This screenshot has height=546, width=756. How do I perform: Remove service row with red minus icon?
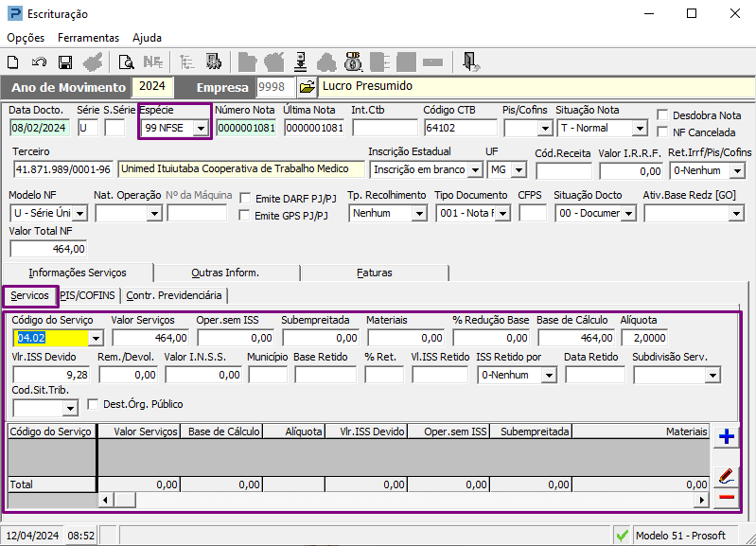click(727, 498)
